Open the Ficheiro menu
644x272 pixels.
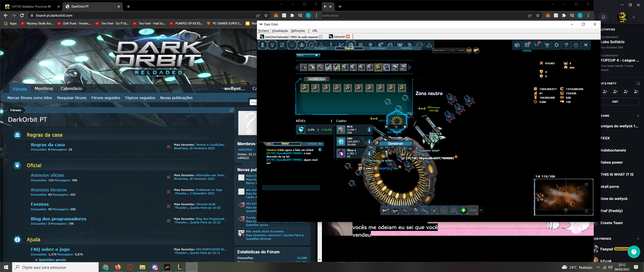tap(263, 31)
